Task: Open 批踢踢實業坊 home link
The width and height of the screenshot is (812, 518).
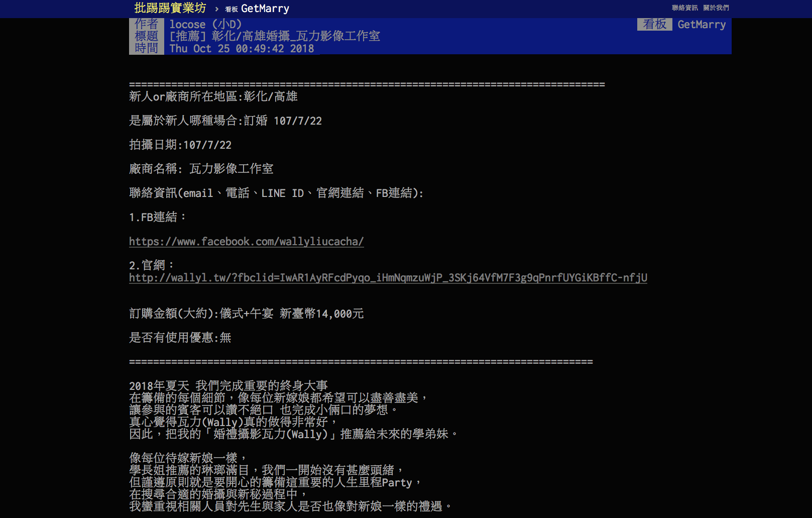Action: click(170, 8)
